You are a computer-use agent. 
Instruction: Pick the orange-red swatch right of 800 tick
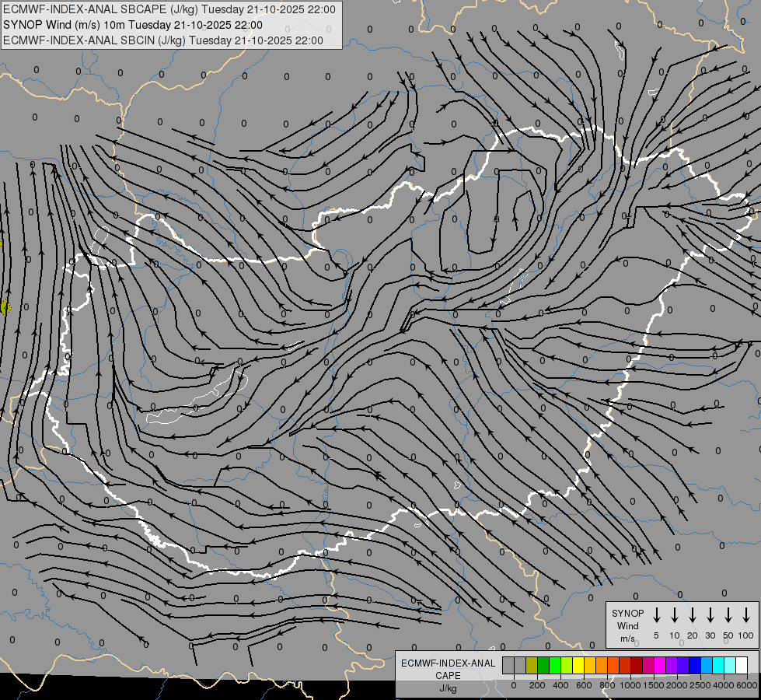[x=613, y=665]
